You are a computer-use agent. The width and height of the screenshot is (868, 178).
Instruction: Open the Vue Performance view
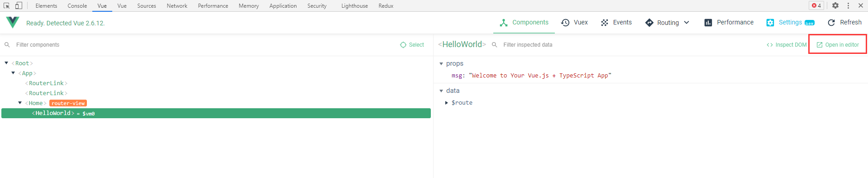point(729,22)
